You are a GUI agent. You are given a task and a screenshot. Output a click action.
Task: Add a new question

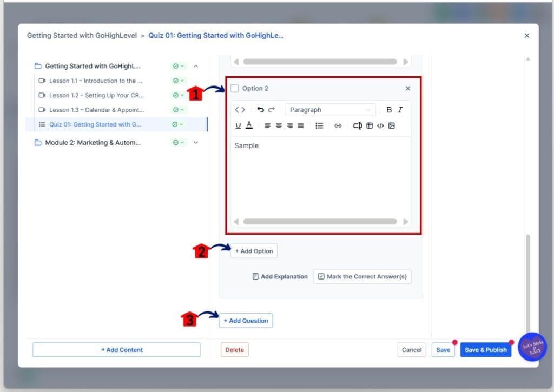tap(246, 321)
